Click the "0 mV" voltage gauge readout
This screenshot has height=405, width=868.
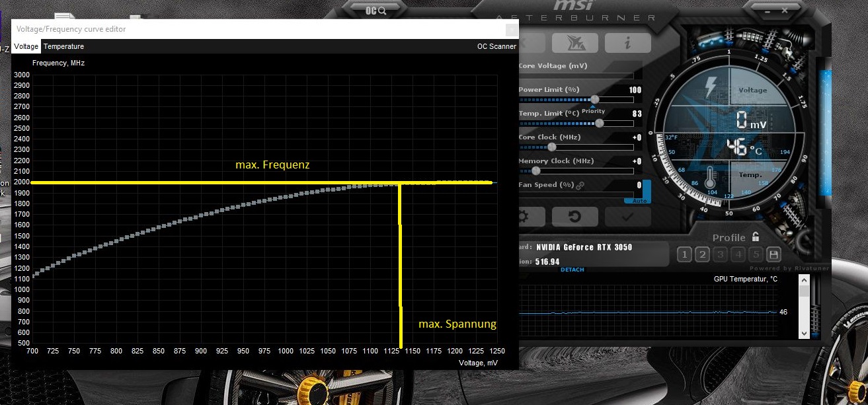coord(751,121)
